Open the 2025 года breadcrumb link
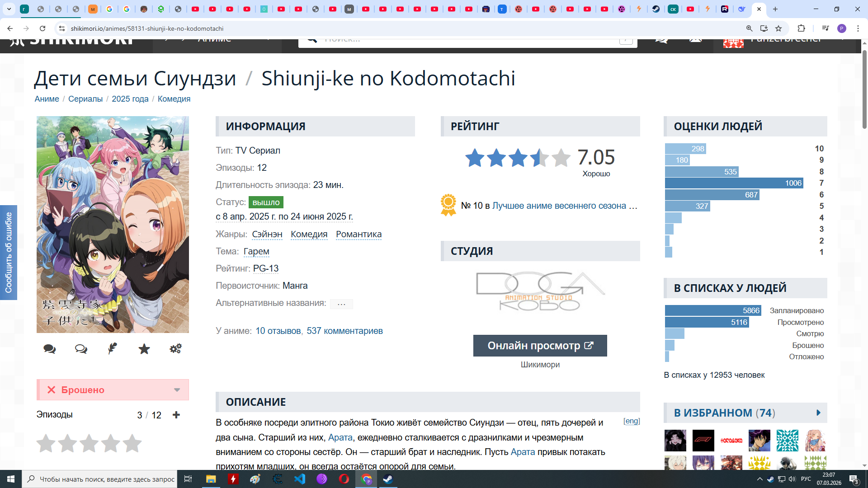This screenshot has height=488, width=868. [x=130, y=99]
